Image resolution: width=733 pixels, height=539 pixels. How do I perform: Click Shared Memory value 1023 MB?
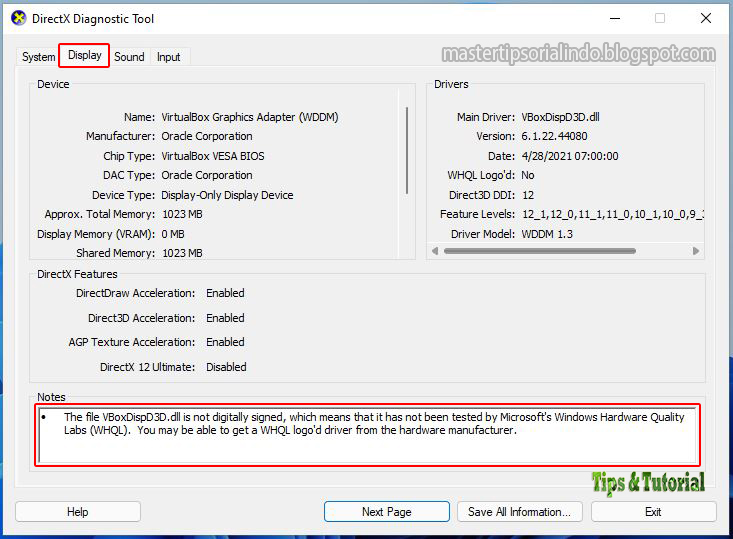(x=182, y=253)
